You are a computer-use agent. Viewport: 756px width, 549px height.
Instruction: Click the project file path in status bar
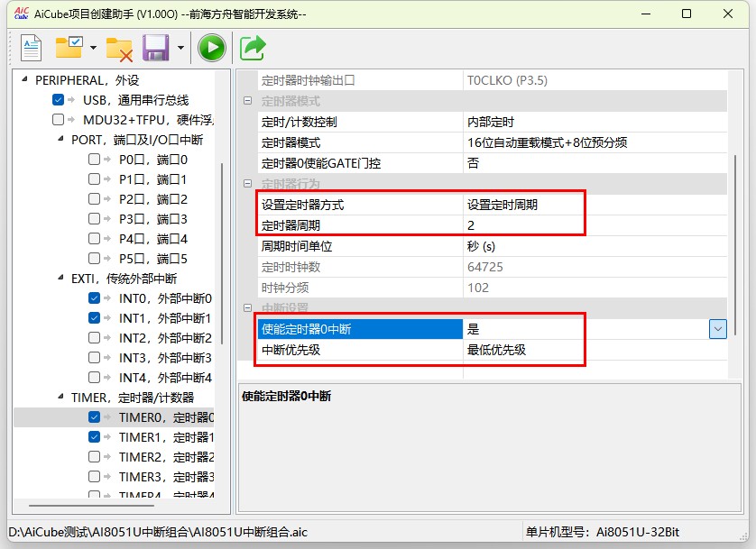(x=158, y=532)
